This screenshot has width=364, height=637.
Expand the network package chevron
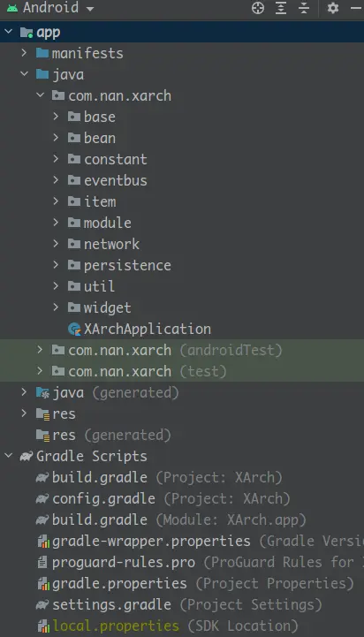[x=56, y=244]
